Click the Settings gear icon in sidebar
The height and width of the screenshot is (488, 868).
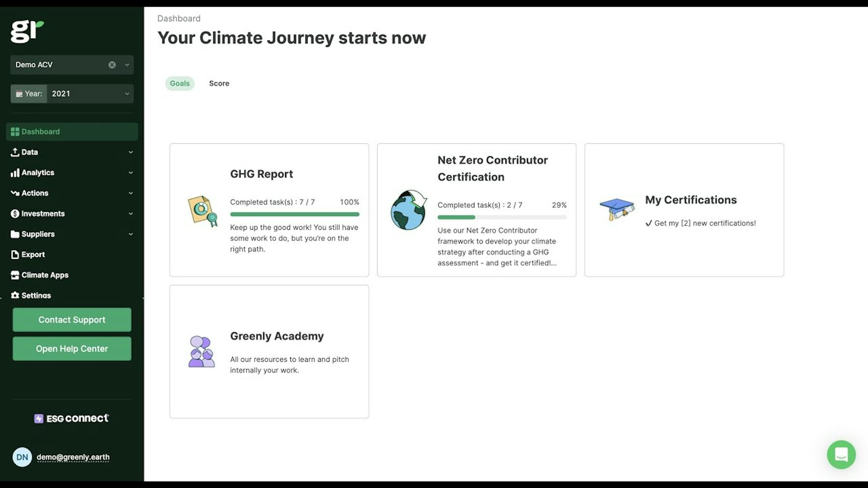14,295
